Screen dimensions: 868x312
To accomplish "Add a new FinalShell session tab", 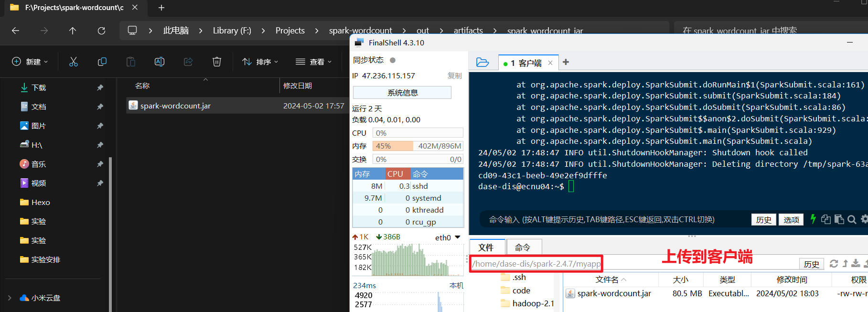I will pos(566,62).
